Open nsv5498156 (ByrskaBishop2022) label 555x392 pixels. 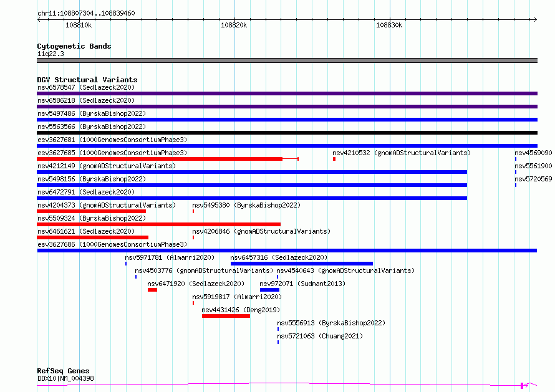point(92,179)
